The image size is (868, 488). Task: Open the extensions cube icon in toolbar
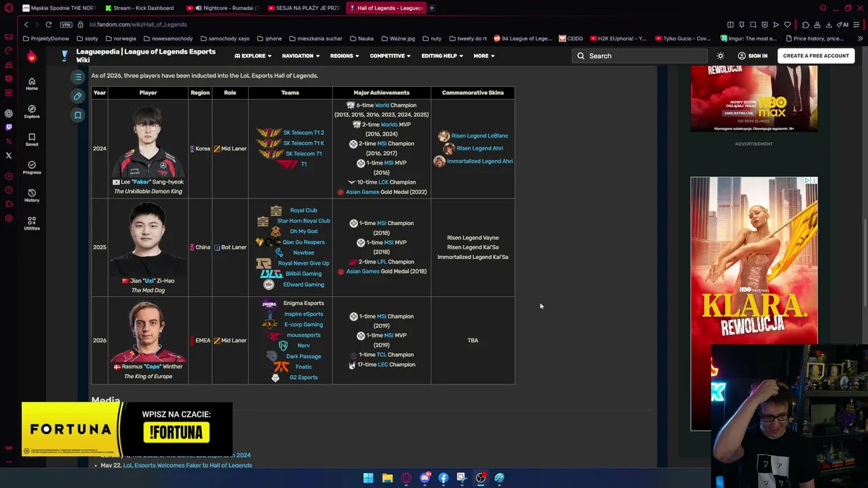pyautogui.click(x=806, y=24)
